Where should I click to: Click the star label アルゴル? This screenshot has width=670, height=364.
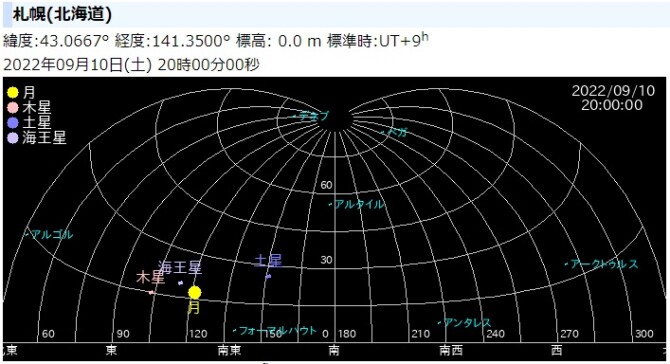[x=52, y=235]
